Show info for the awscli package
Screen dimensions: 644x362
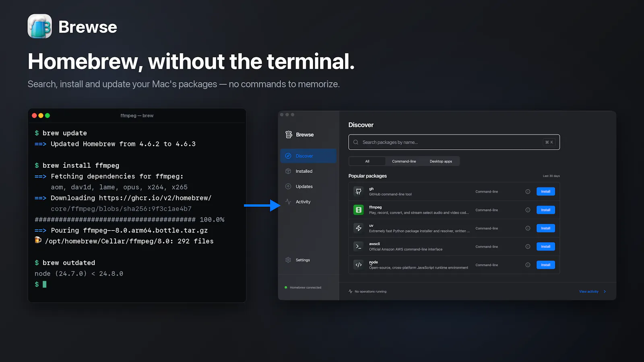[528, 247]
